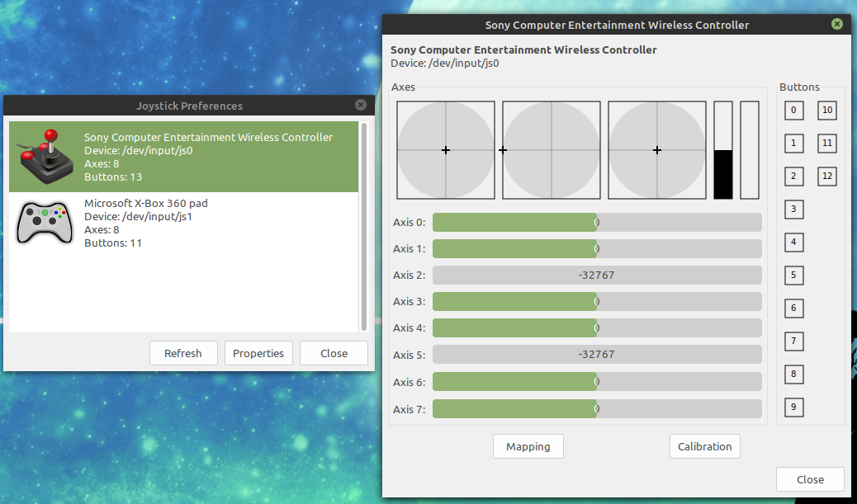Click button indicator 0
Image resolution: width=857 pixels, height=504 pixels.
(793, 111)
